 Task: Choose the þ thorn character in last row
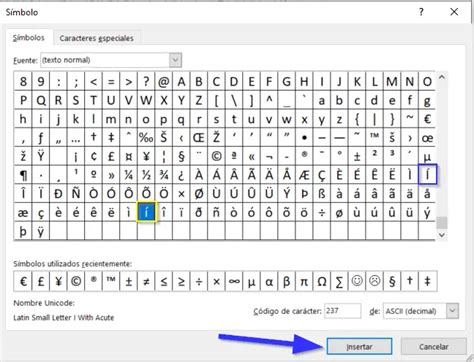tap(23, 231)
